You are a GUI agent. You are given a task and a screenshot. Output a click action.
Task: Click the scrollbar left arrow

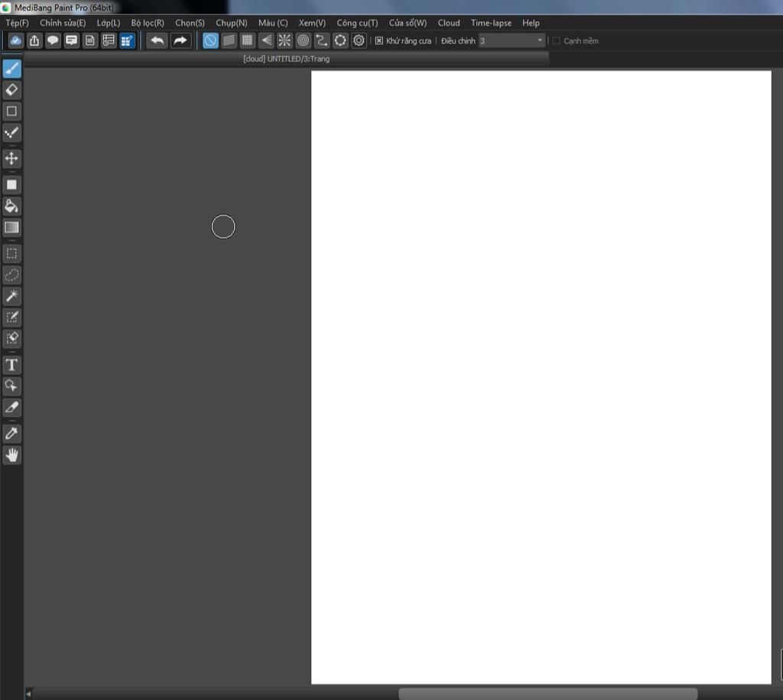coord(29,694)
